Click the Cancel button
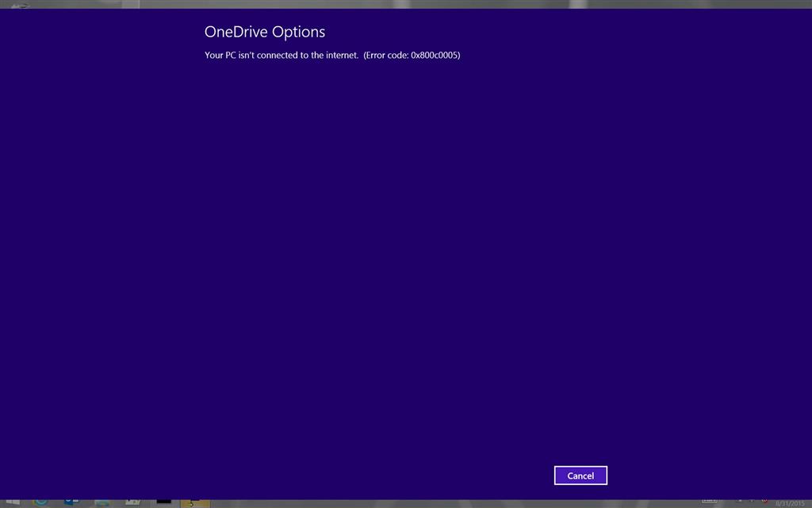 click(580, 475)
